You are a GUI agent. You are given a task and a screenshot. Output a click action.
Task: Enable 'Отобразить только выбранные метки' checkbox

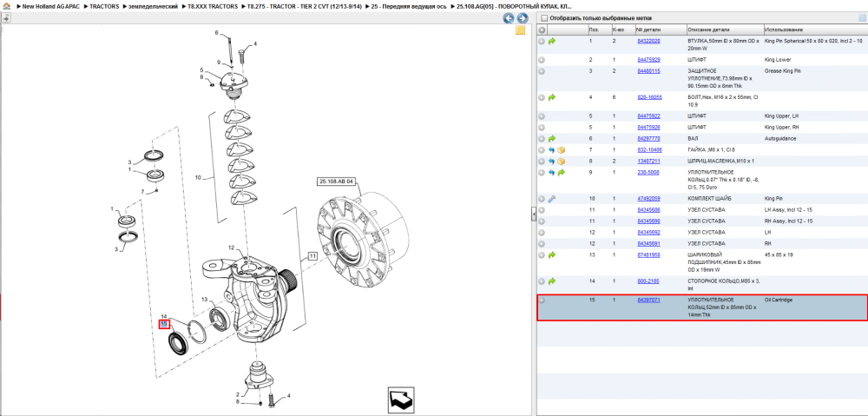pos(543,17)
